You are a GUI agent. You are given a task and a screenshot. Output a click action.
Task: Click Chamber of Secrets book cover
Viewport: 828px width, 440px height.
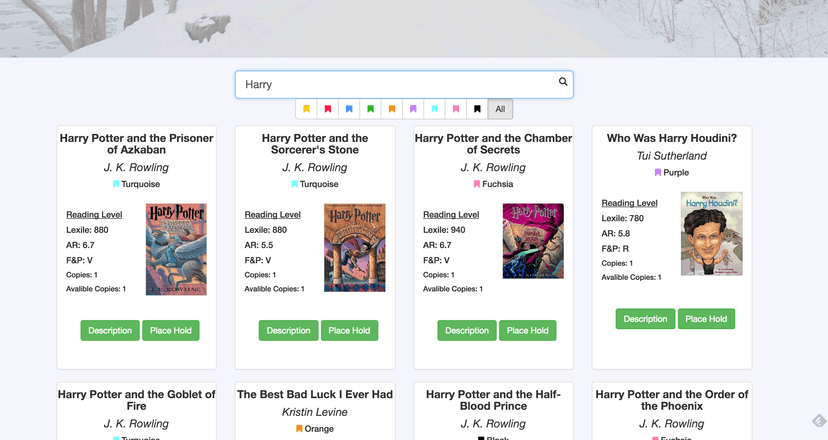click(x=533, y=241)
